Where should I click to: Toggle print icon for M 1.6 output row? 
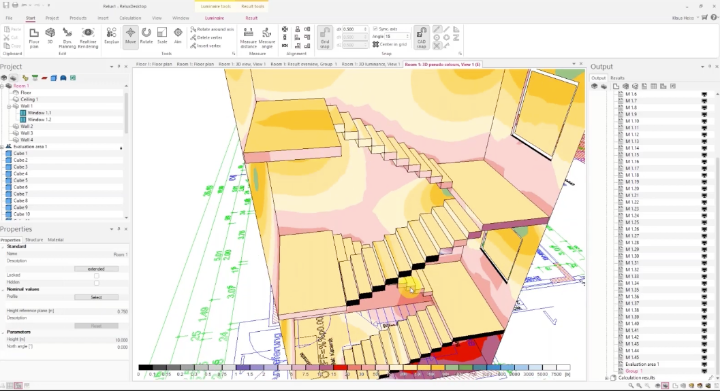click(704, 94)
